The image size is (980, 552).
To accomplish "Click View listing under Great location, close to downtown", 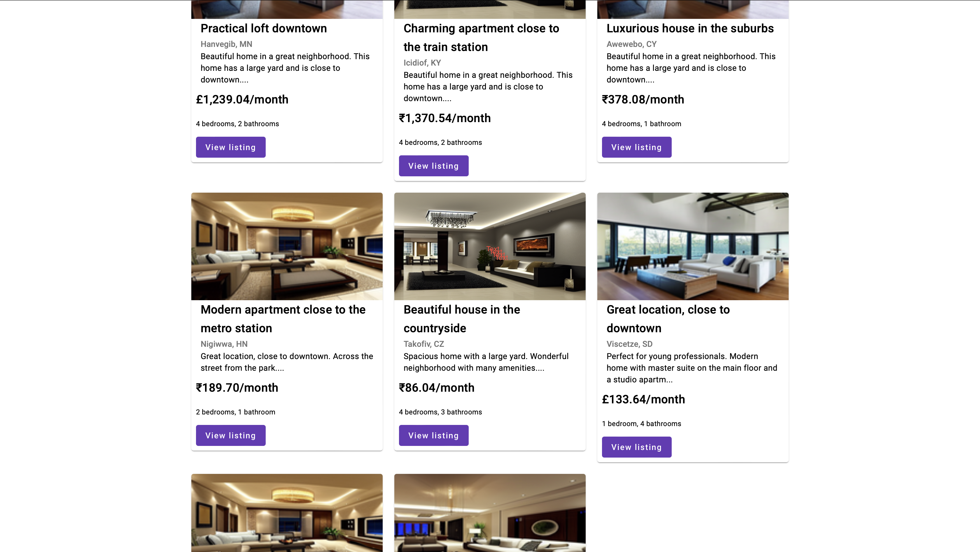I will (636, 447).
